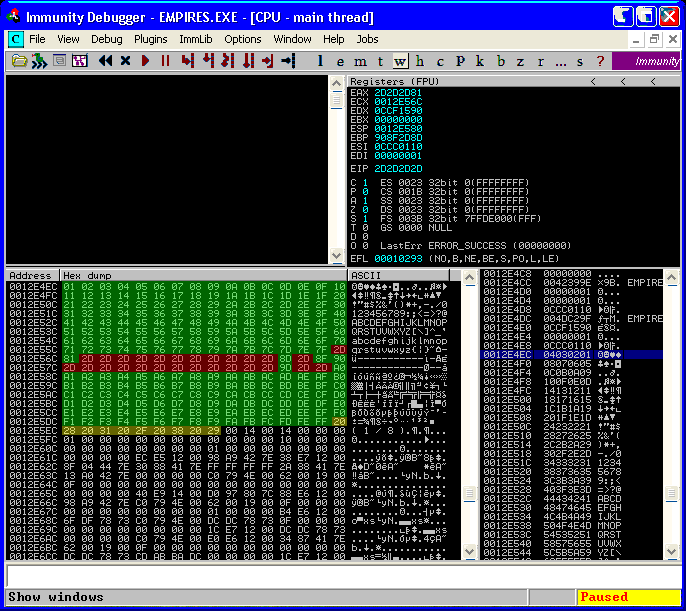The image size is (686, 611).
Task: Click the Step over icon
Action: click(208, 61)
